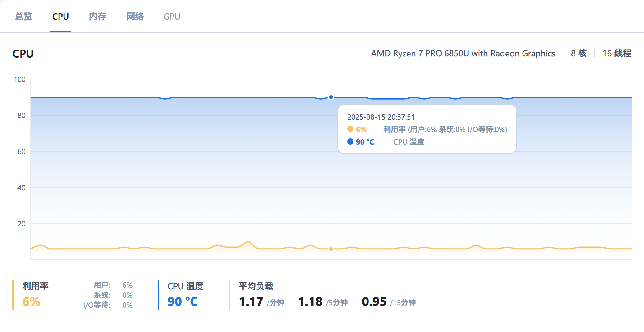644x332 pixels.
Task: Click the 系统: 0% system usage row
Action: (x=113, y=295)
